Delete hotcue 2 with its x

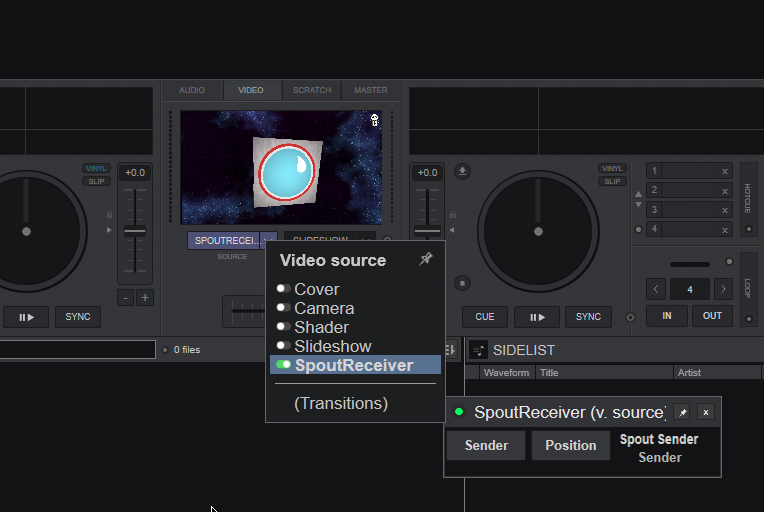pyautogui.click(x=725, y=190)
